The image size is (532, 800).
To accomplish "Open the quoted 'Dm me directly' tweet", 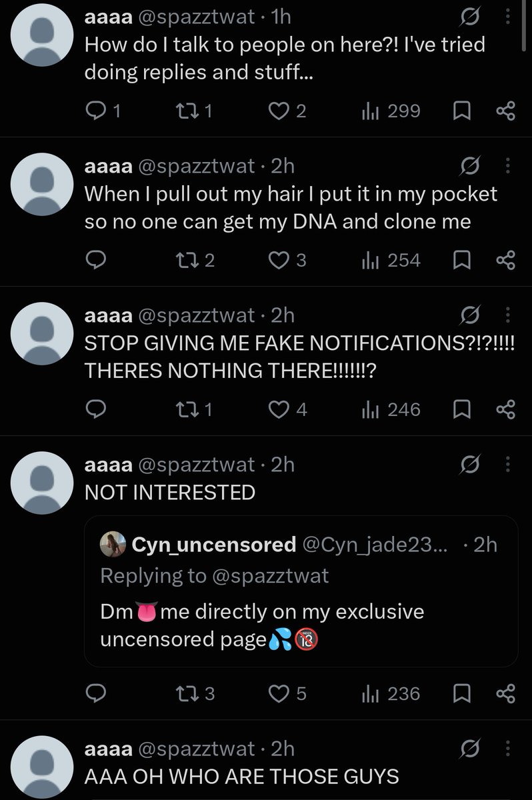I will click(x=301, y=591).
